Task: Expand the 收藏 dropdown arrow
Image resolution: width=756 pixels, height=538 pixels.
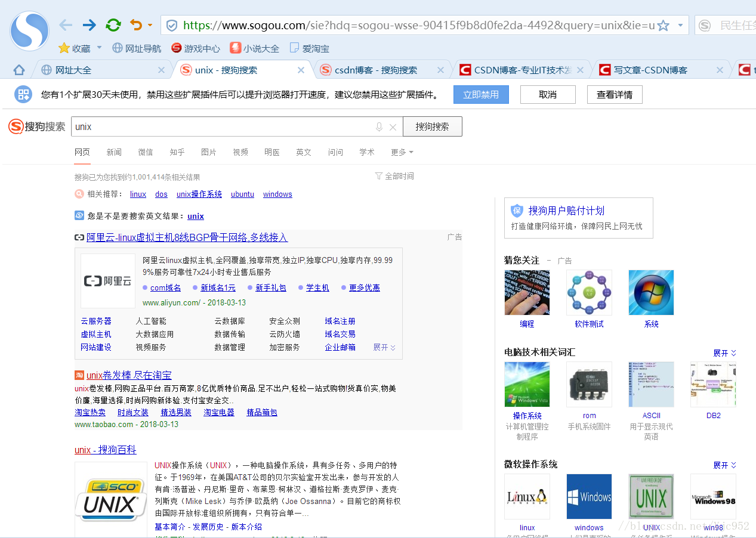Action: [x=99, y=48]
